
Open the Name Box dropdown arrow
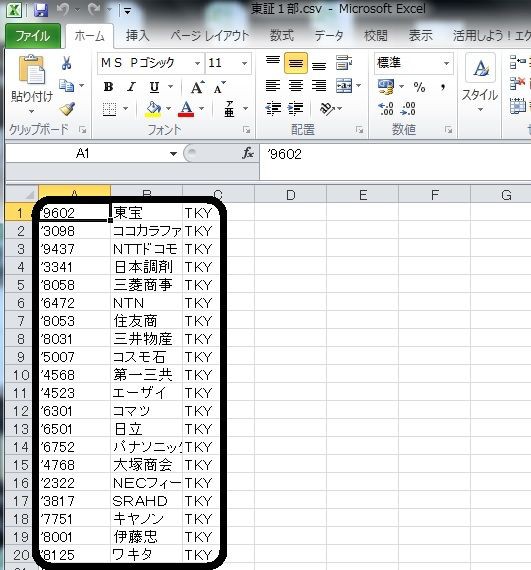click(x=173, y=153)
